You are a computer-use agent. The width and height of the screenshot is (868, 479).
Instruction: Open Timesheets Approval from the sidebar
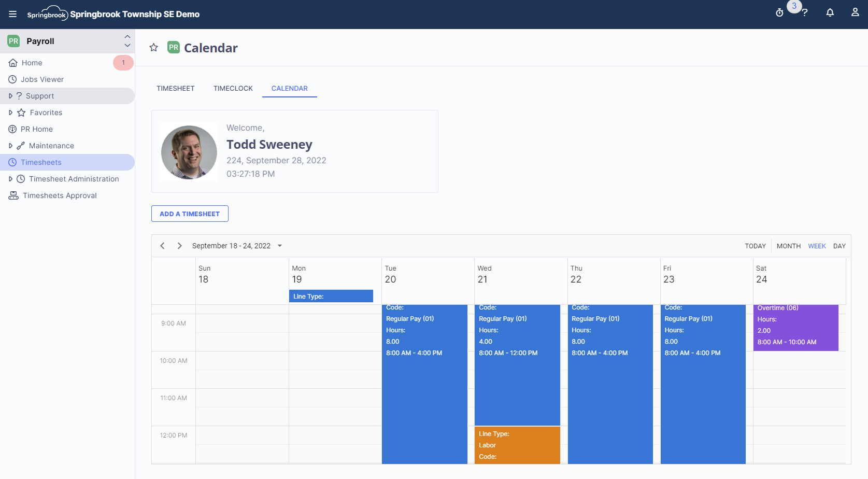click(x=60, y=195)
